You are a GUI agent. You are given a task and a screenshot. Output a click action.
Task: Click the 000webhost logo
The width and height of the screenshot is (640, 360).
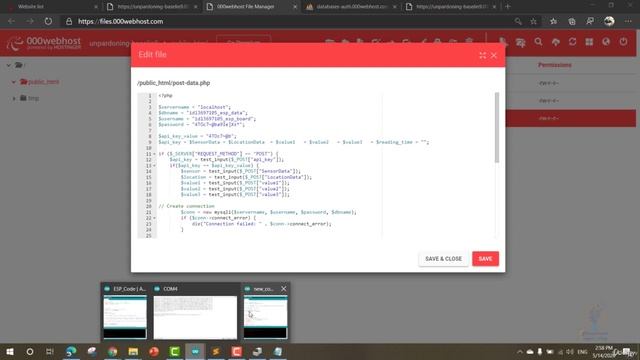[x=44, y=43]
